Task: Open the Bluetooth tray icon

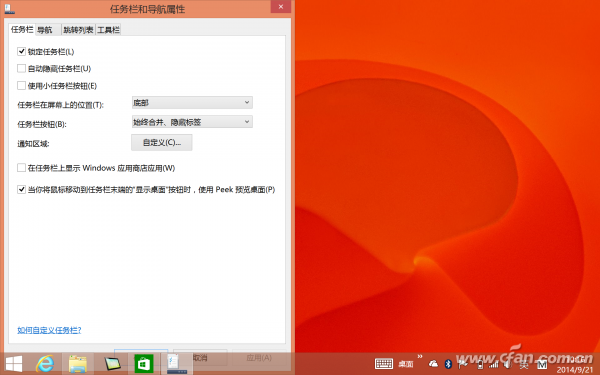Action: (x=448, y=364)
